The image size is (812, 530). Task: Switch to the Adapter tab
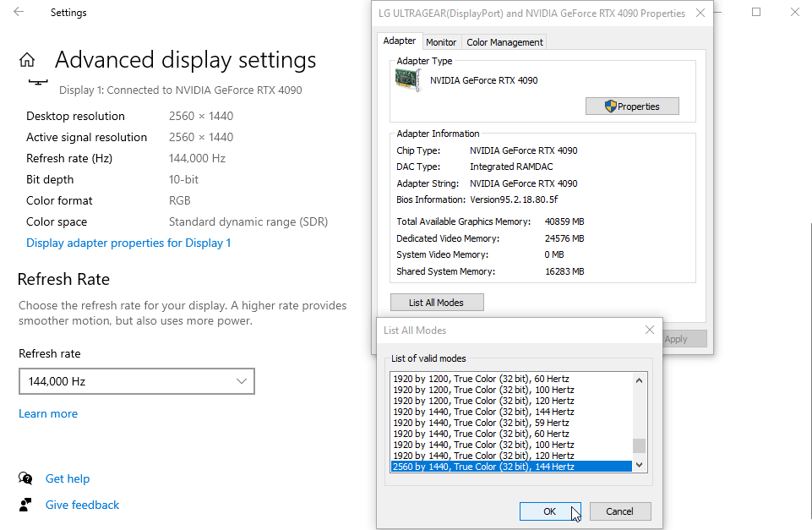point(400,41)
